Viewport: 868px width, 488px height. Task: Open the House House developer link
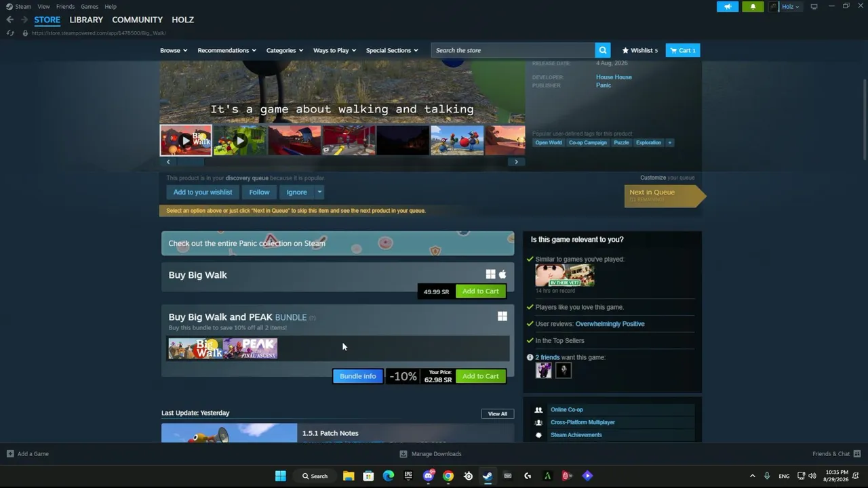pyautogui.click(x=614, y=77)
